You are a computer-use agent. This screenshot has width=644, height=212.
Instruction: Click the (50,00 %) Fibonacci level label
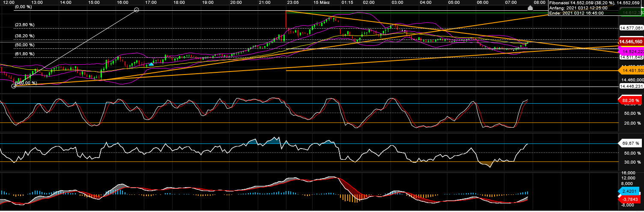pyautogui.click(x=24, y=45)
